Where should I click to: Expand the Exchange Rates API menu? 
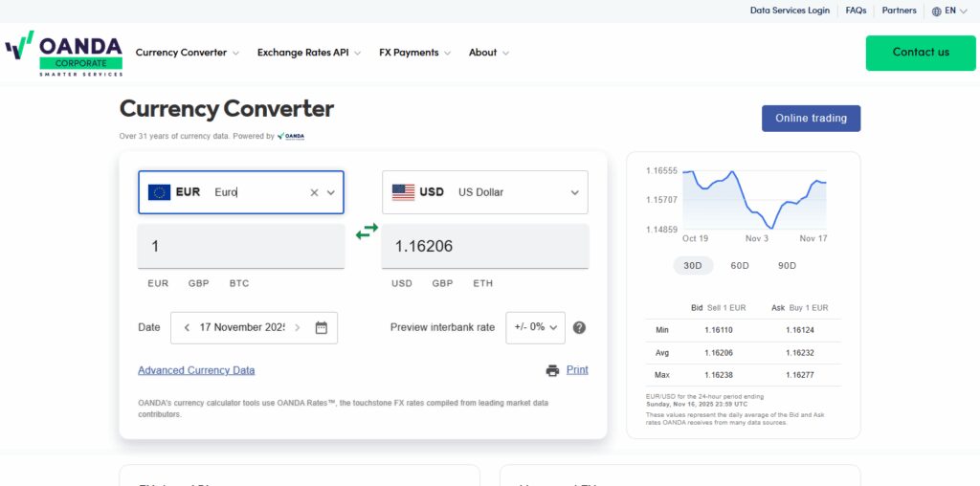(x=309, y=53)
